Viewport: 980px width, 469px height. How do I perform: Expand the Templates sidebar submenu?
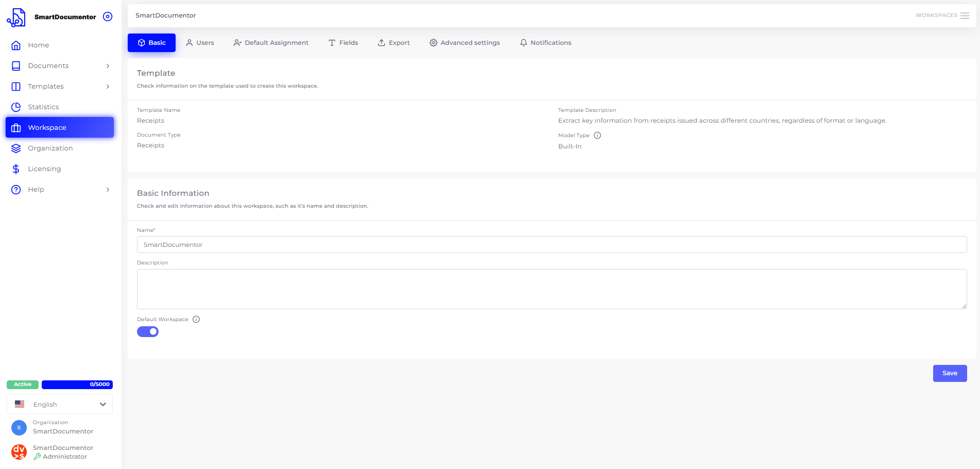pyautogui.click(x=108, y=87)
